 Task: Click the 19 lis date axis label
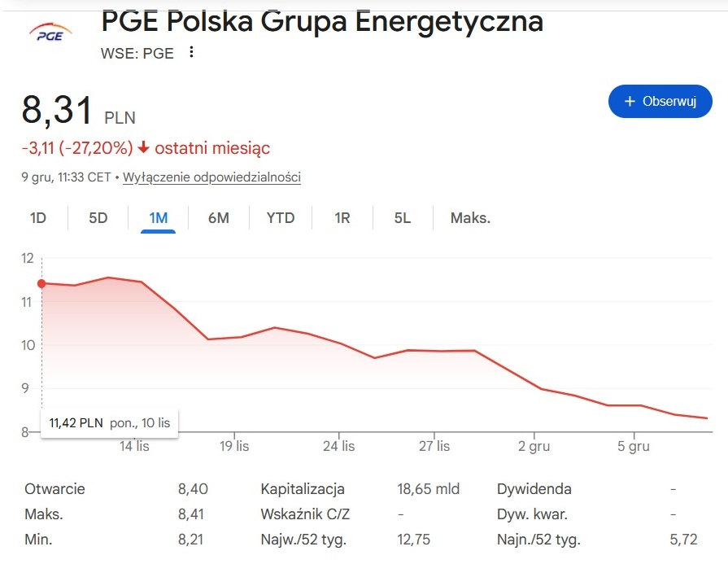click(234, 446)
